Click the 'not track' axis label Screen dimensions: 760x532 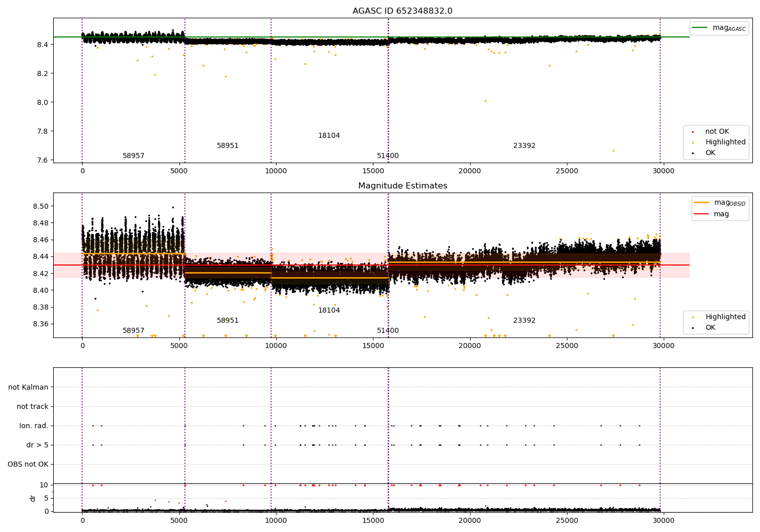[32, 406]
